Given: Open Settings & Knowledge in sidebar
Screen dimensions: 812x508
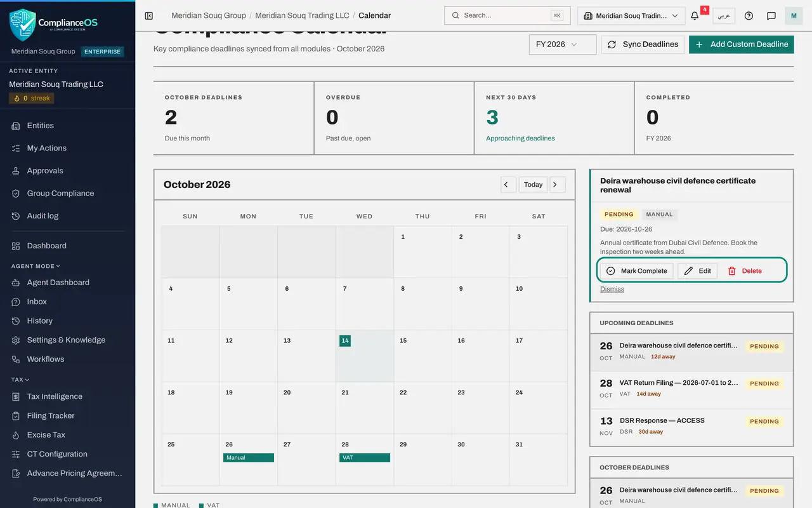Looking at the screenshot, I should pyautogui.click(x=67, y=340).
